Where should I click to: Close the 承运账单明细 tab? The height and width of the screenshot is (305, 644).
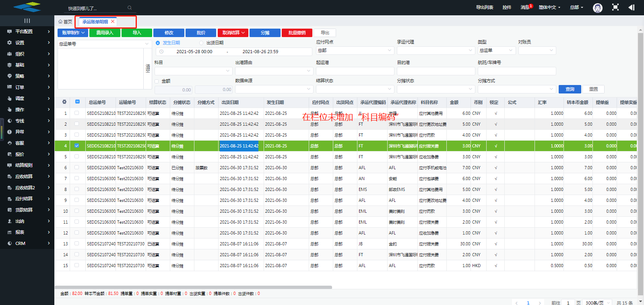click(113, 21)
